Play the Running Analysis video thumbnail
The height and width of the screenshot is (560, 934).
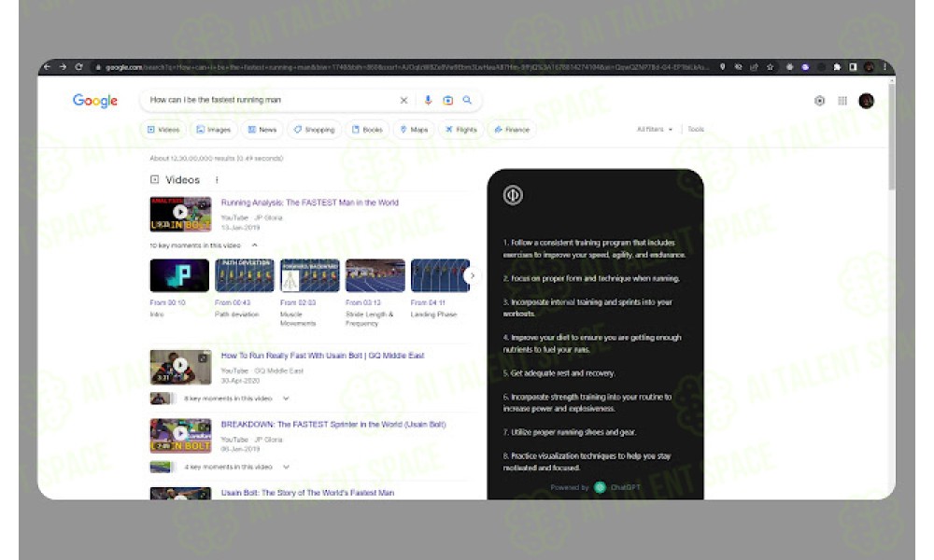tap(180, 215)
